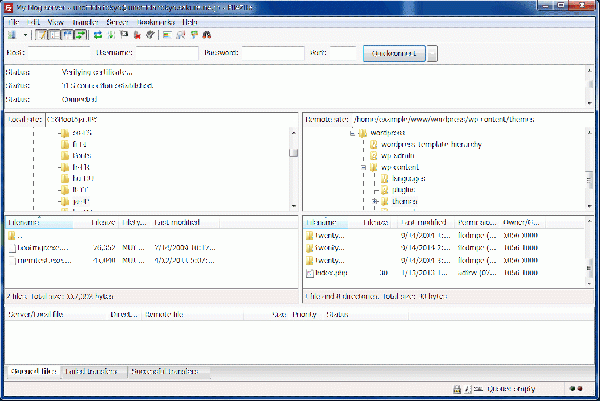Click the Port input field
The height and width of the screenshot is (401, 600).
pos(343,53)
